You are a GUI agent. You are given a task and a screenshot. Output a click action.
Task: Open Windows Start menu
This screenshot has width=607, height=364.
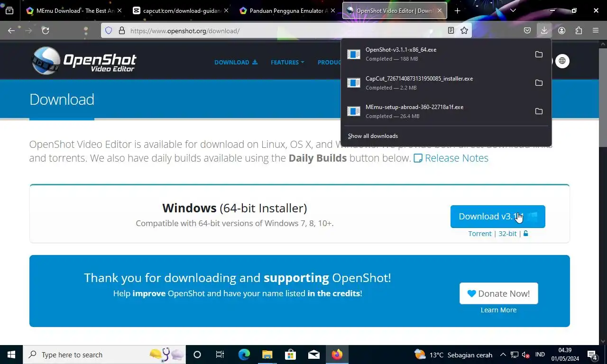pos(11,355)
